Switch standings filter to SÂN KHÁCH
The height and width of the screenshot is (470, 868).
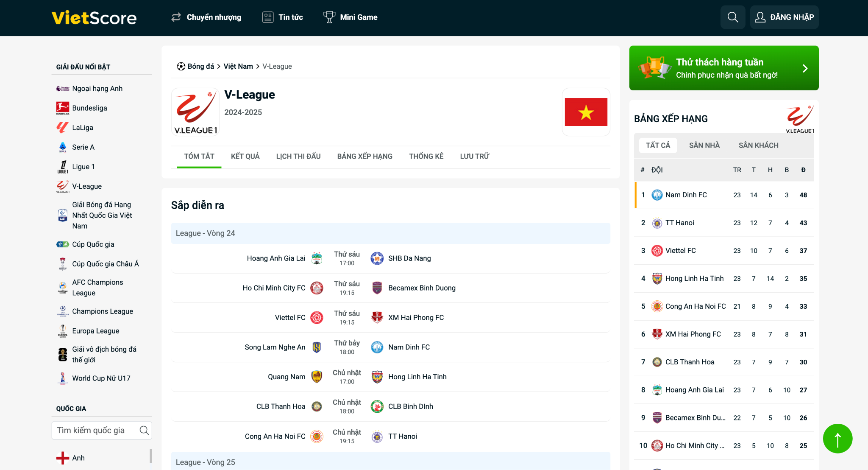coord(758,145)
